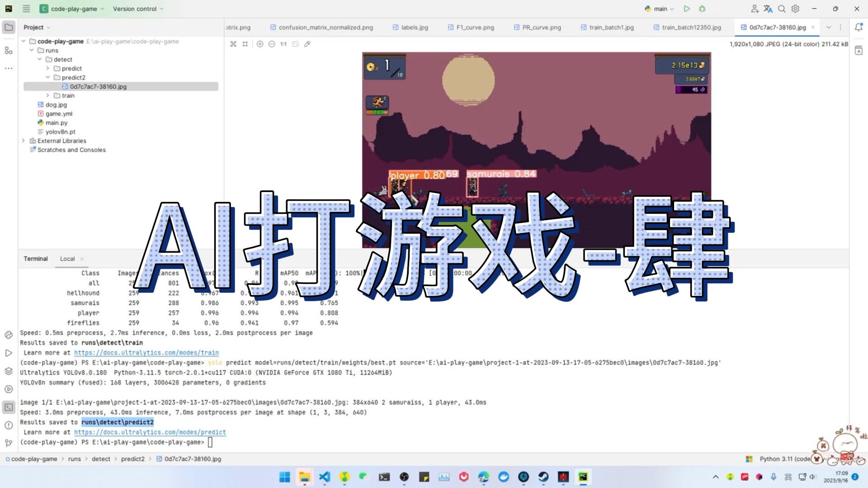Collapse the detect folder
Image resolution: width=868 pixels, height=488 pixels.
click(40, 59)
